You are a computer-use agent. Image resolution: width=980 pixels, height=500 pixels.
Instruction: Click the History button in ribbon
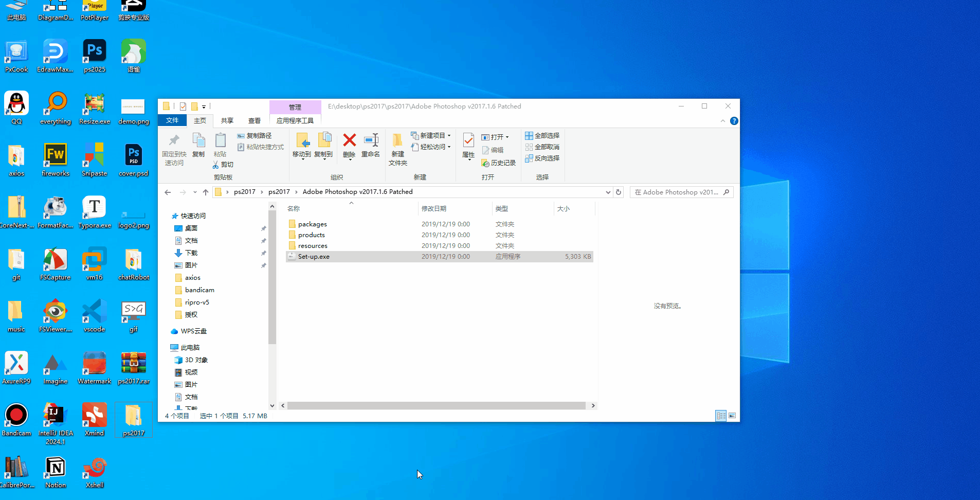498,163
